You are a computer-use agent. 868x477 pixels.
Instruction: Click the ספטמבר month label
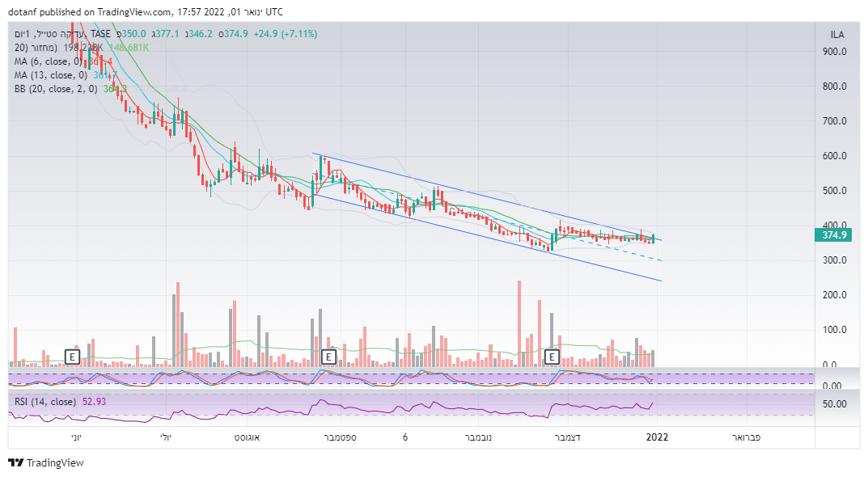click(x=340, y=437)
